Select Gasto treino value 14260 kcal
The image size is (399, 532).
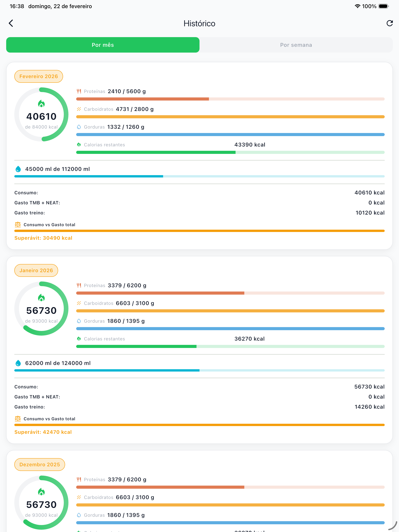click(370, 407)
